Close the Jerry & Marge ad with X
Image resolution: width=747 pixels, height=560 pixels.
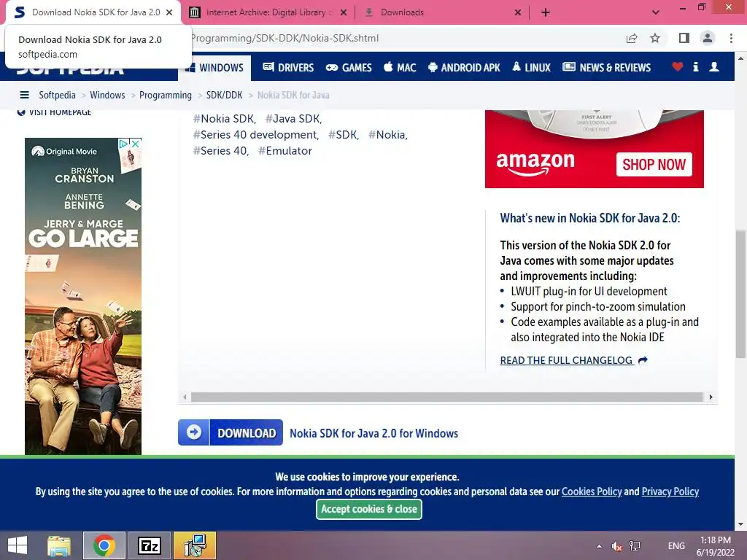[136, 144]
